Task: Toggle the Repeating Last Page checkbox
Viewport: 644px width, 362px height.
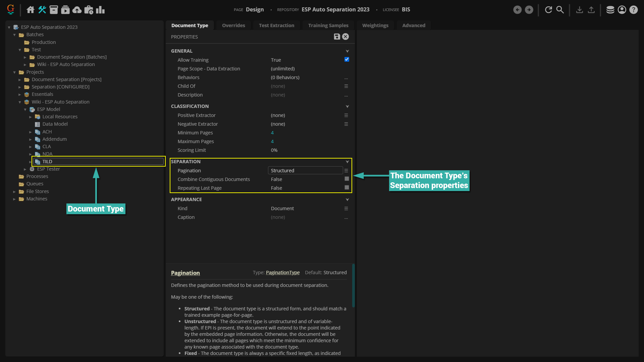Action: (346, 188)
